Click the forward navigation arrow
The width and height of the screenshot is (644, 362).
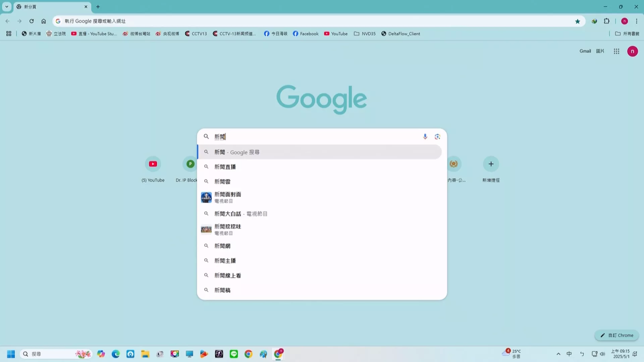tap(19, 21)
